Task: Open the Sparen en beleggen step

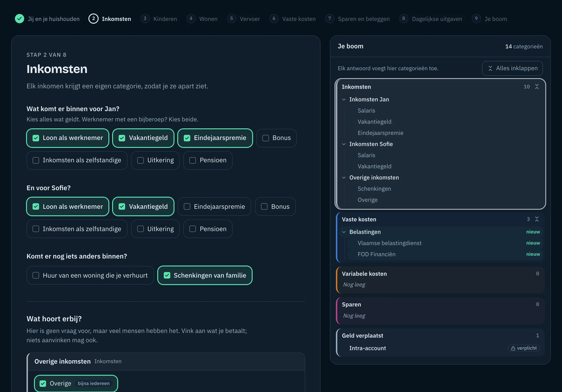Action: [x=357, y=19]
